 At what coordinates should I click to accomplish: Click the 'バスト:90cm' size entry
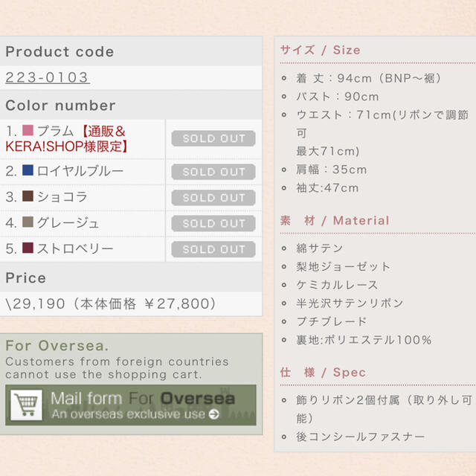[338, 97]
